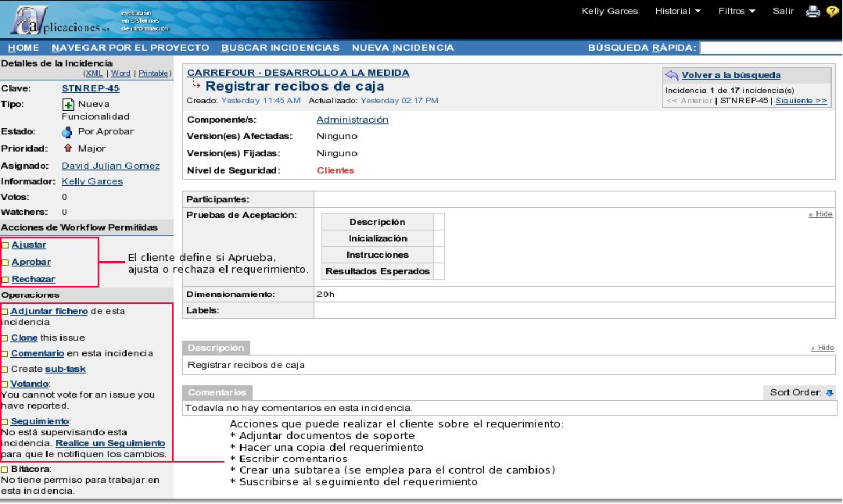Click Realice un Seguimiento link
843x504 pixels.
pyautogui.click(x=110, y=443)
